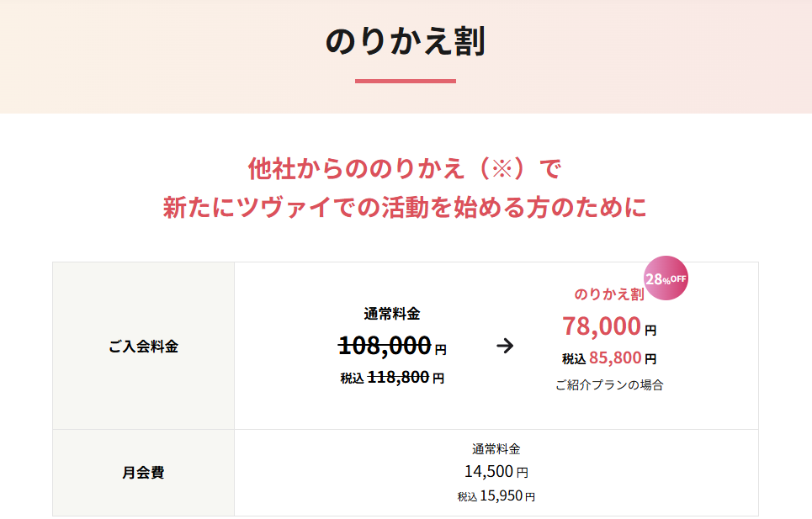Click the 税込 85,800 円 discounted price

click(609, 358)
